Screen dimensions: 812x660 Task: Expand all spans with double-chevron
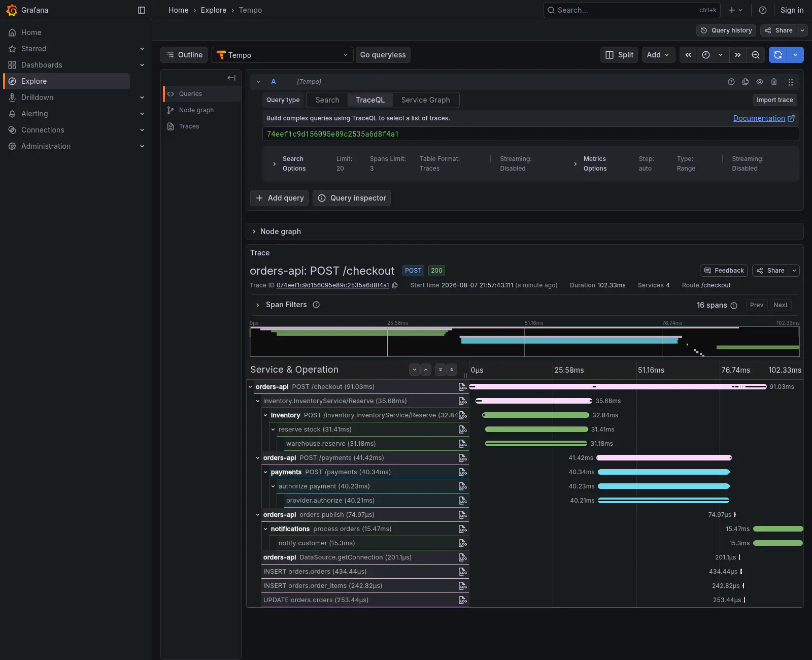pyautogui.click(x=441, y=370)
